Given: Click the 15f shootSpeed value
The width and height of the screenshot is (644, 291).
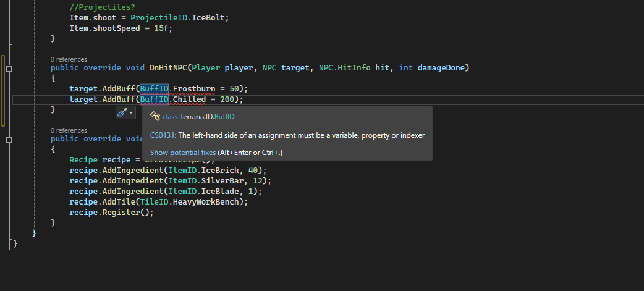Looking at the screenshot, I should (161, 28).
